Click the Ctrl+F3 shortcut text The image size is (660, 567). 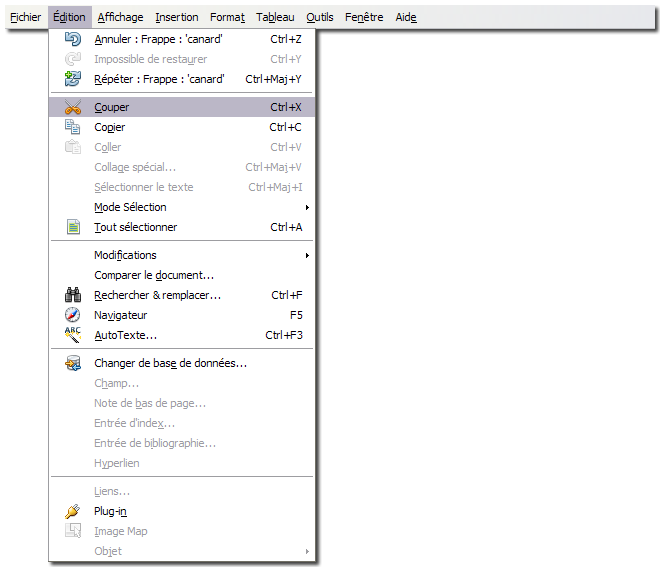click(x=284, y=335)
